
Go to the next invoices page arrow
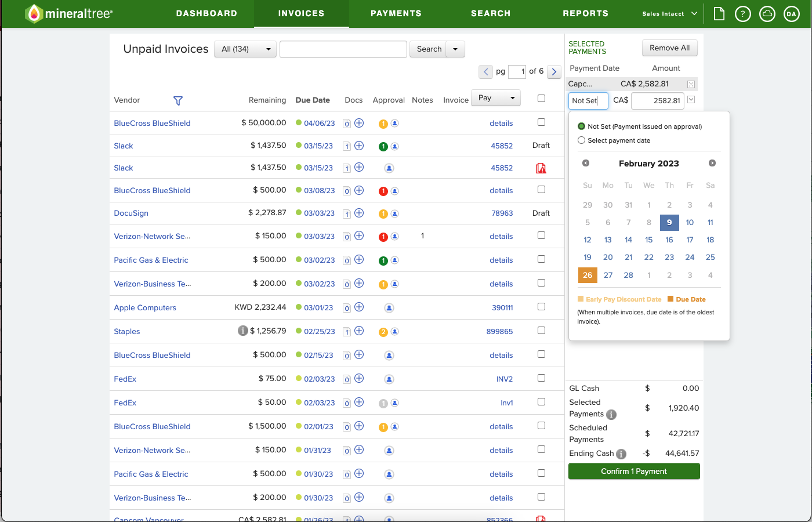[x=554, y=72]
